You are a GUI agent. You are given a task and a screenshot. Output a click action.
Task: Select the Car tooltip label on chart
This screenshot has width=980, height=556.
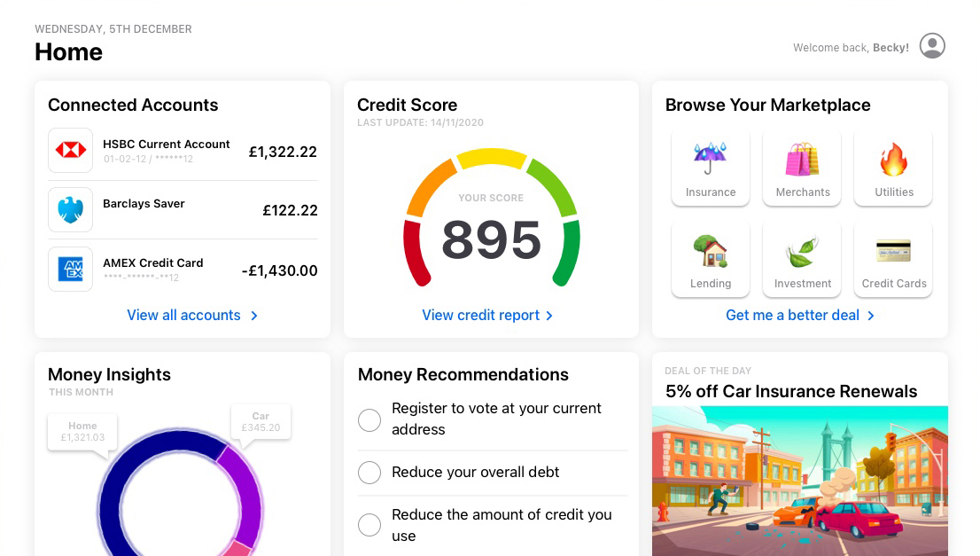coord(261,422)
